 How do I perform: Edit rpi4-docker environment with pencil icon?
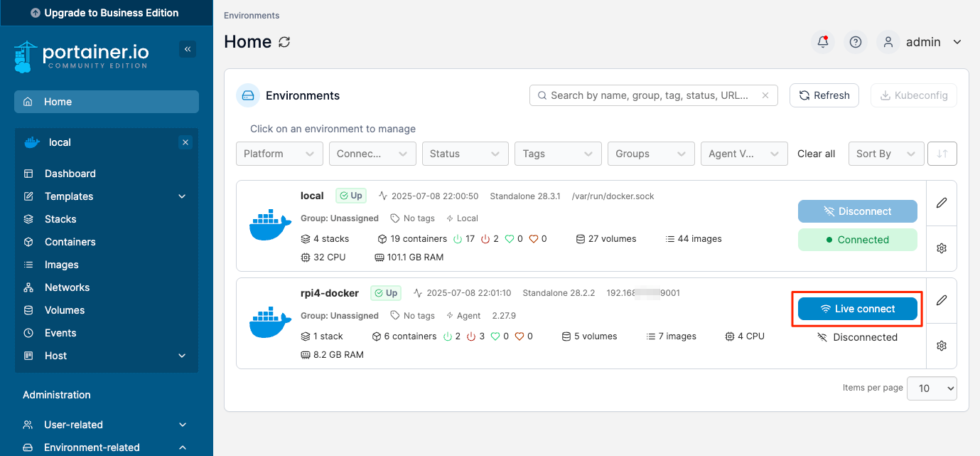tap(942, 300)
